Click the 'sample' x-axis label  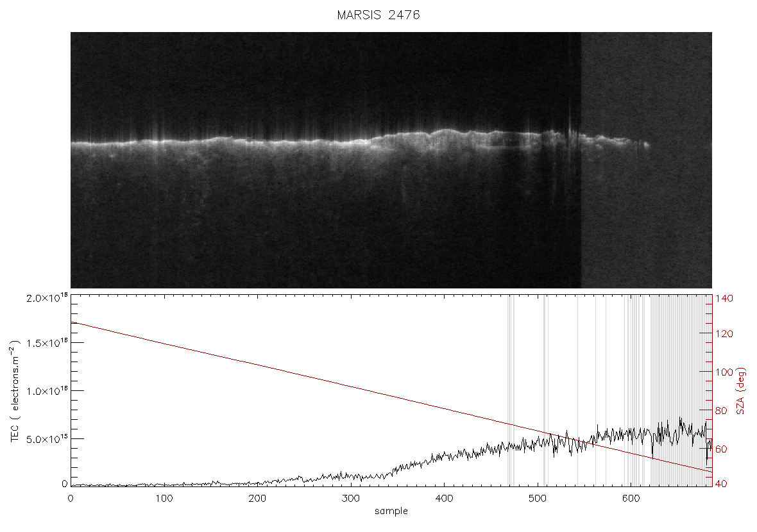coord(391,511)
